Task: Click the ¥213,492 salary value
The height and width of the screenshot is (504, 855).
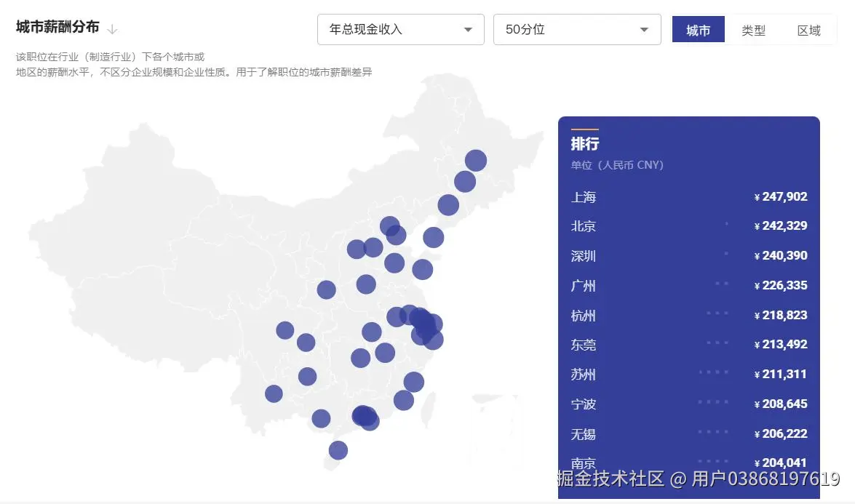Action: (780, 344)
